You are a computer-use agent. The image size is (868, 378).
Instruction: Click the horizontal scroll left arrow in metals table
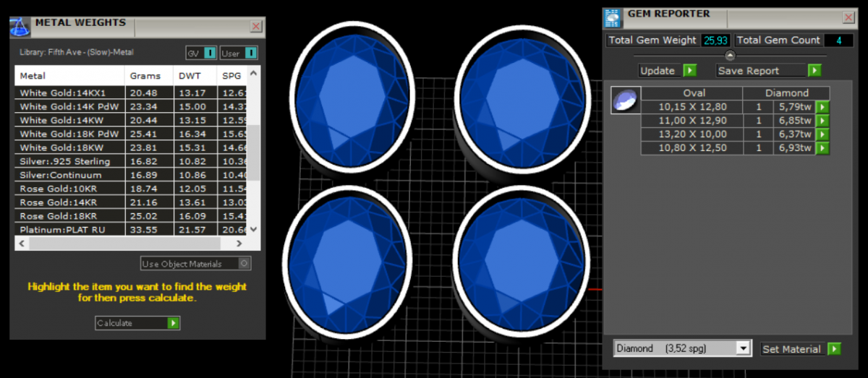click(21, 244)
